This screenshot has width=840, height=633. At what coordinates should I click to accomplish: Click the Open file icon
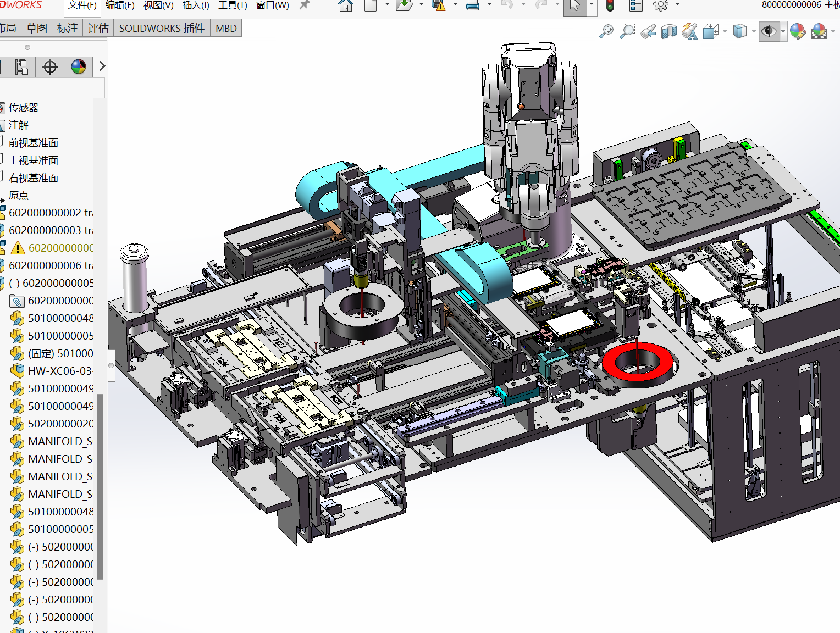tap(404, 5)
